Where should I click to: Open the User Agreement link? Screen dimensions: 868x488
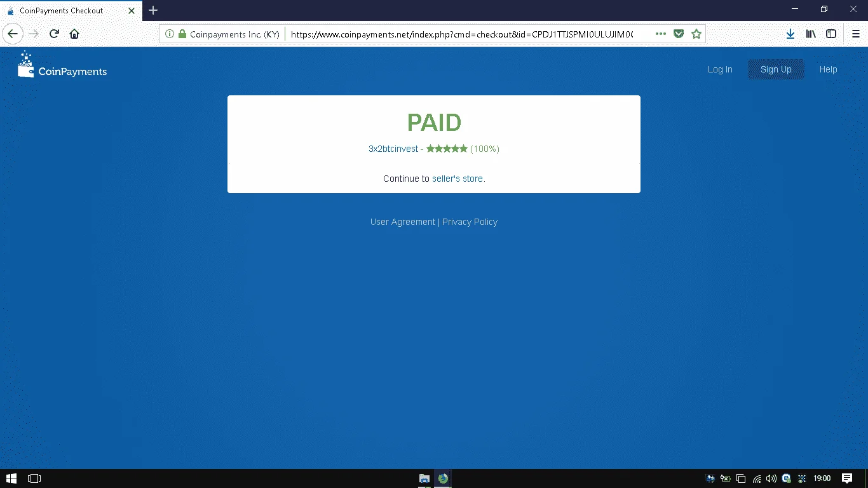403,222
